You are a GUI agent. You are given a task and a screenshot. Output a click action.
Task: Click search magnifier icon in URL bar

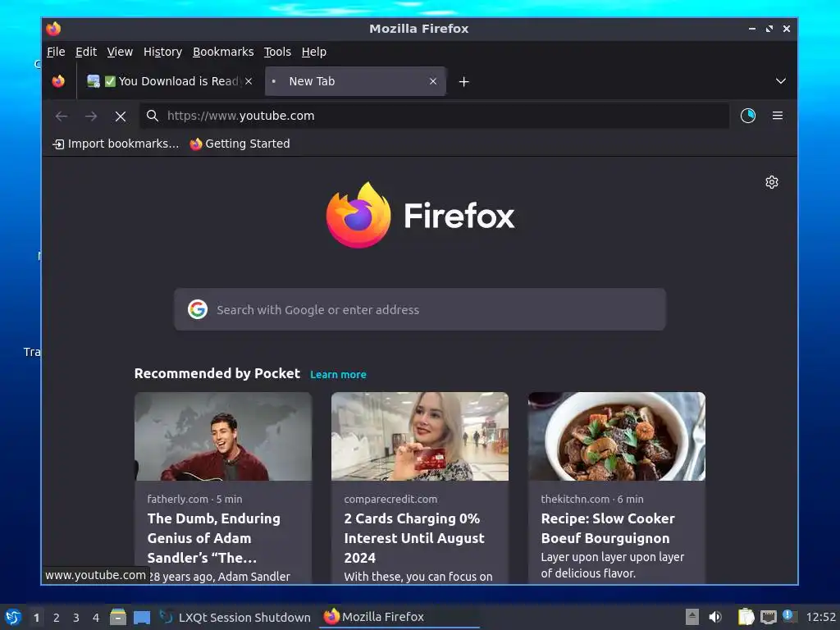point(153,116)
